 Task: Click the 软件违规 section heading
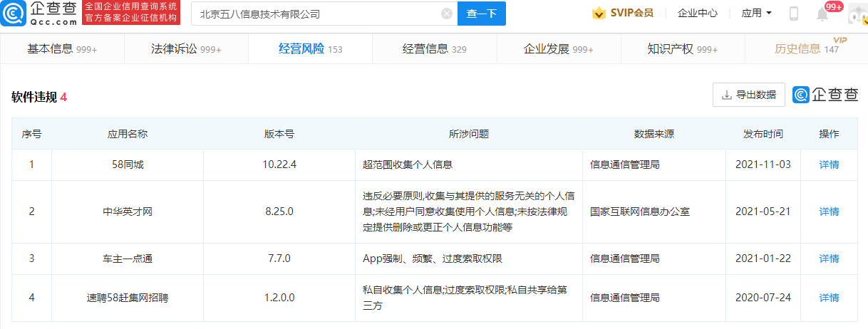coord(33,97)
